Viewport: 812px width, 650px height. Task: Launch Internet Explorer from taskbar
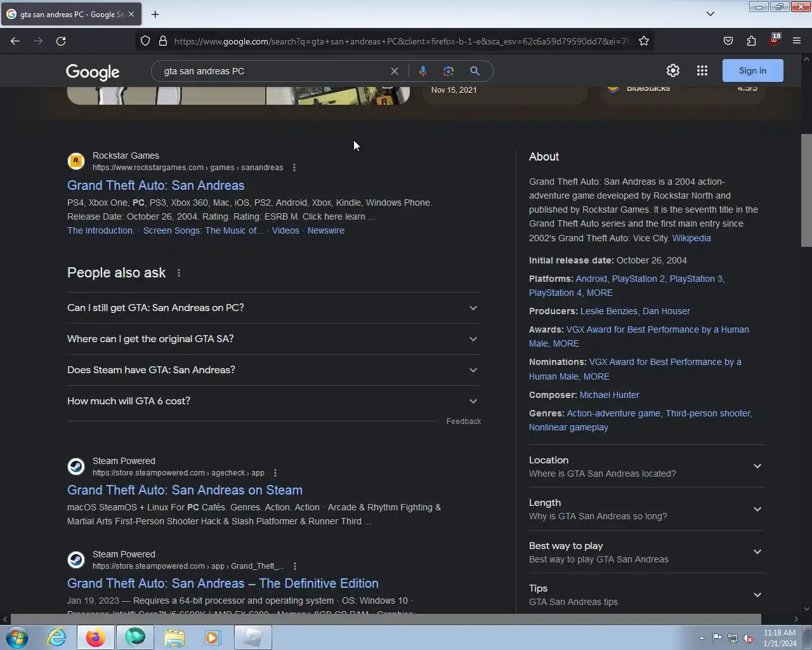tap(57, 637)
